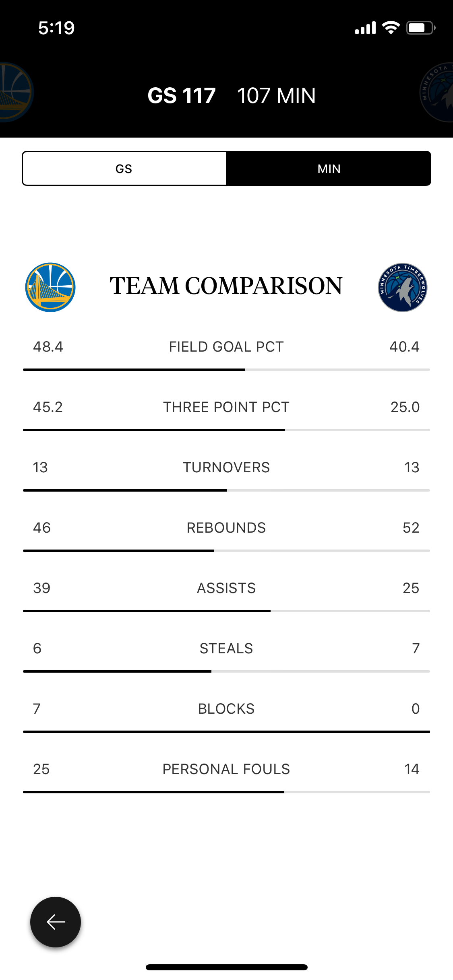Tap the Wi-Fi status icon
Viewport: 453px width, 980px height.
pos(391,28)
